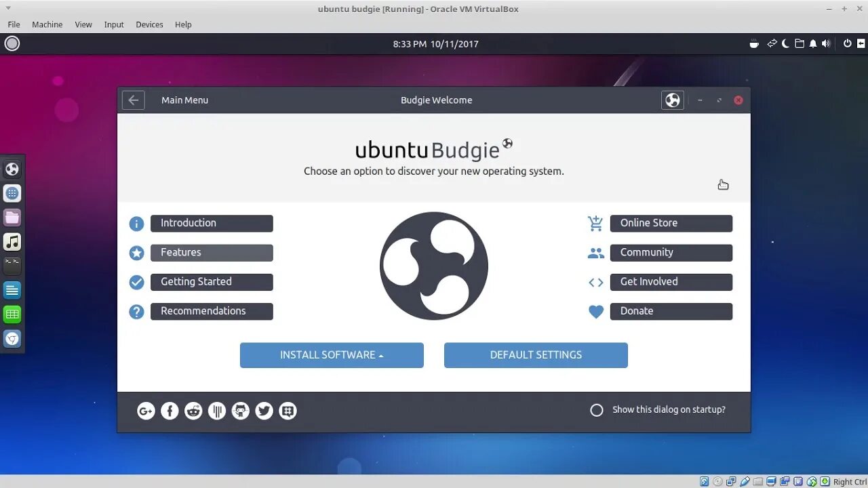Image resolution: width=868 pixels, height=488 pixels.
Task: Open the VirtualBox Input menu
Action: point(114,24)
